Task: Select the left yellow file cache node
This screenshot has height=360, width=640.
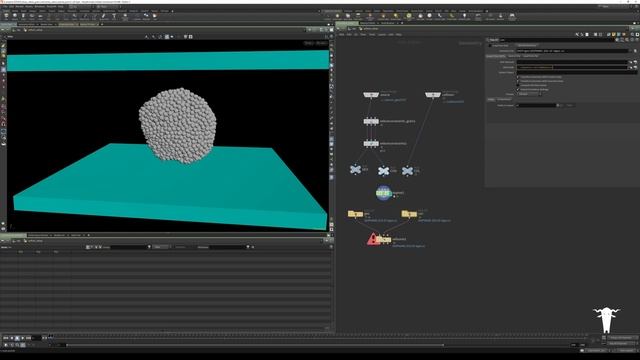Action: [x=355, y=213]
